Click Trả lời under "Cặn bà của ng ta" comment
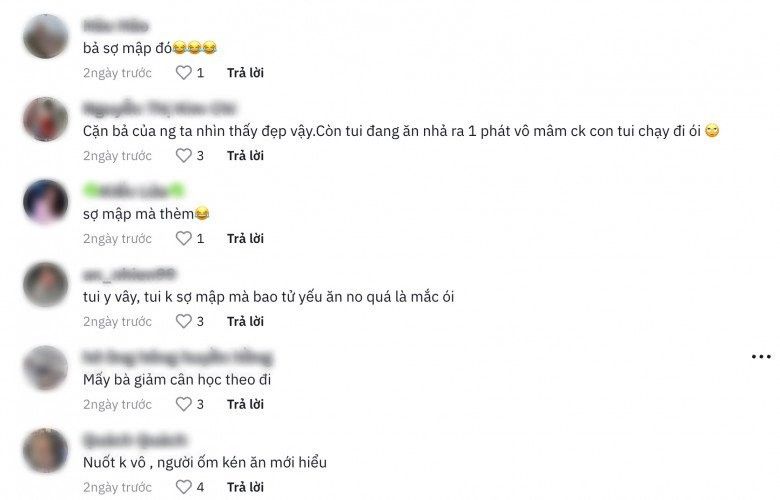The width and height of the screenshot is (780, 500). pyautogui.click(x=245, y=156)
